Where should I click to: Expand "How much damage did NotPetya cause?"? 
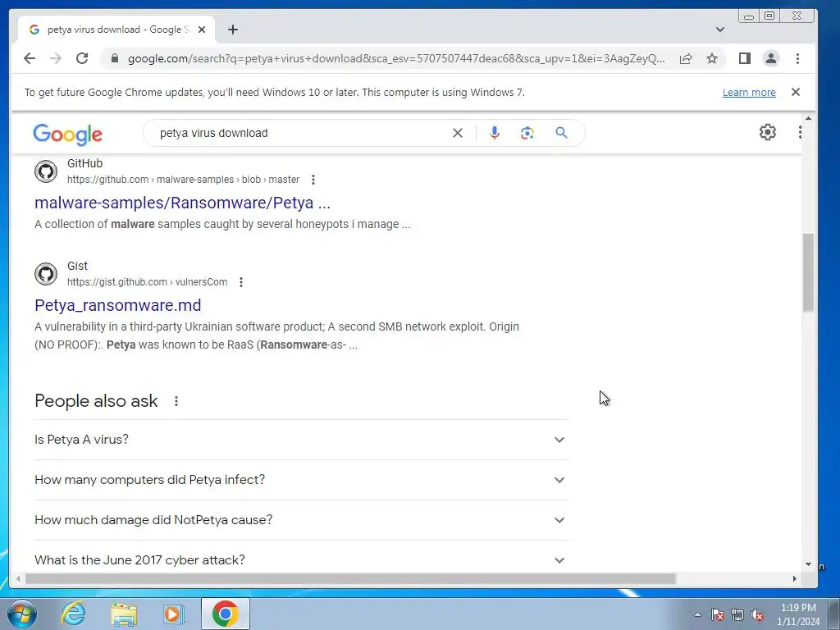pos(301,520)
